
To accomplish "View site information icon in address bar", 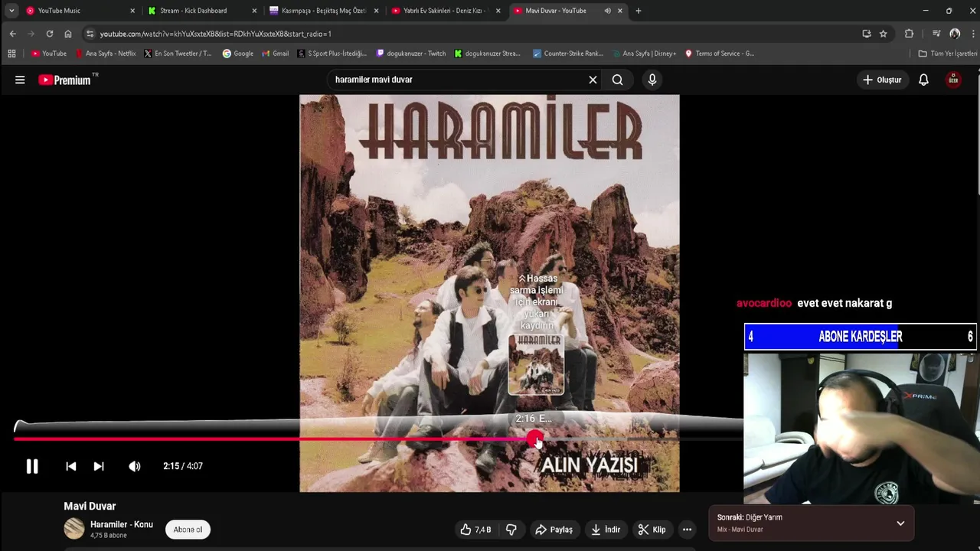I will pyautogui.click(x=90, y=34).
